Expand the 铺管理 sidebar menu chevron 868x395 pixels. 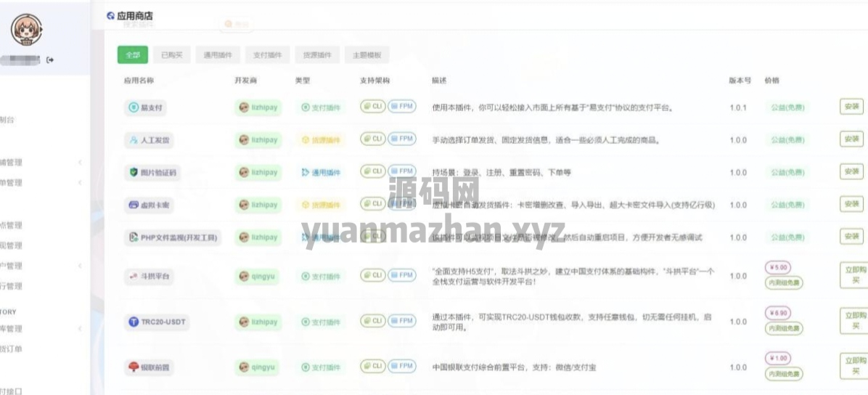(80, 163)
